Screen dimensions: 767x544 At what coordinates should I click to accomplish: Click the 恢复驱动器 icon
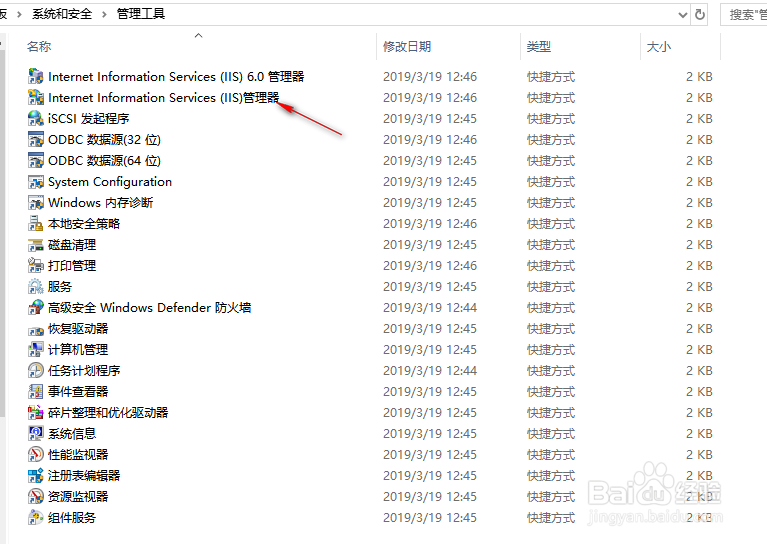tap(36, 329)
